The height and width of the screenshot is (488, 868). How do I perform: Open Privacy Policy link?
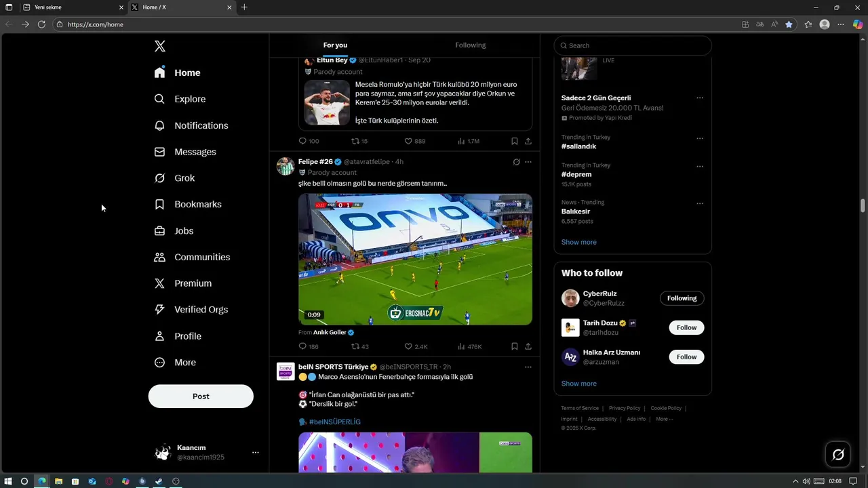(625, 408)
